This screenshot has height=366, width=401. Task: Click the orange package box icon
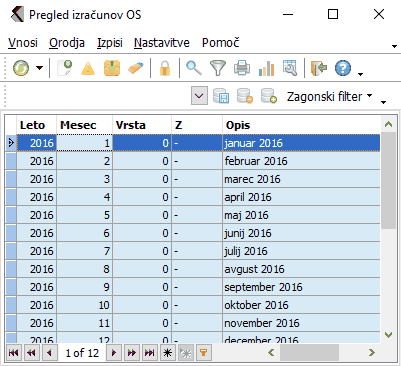112,68
